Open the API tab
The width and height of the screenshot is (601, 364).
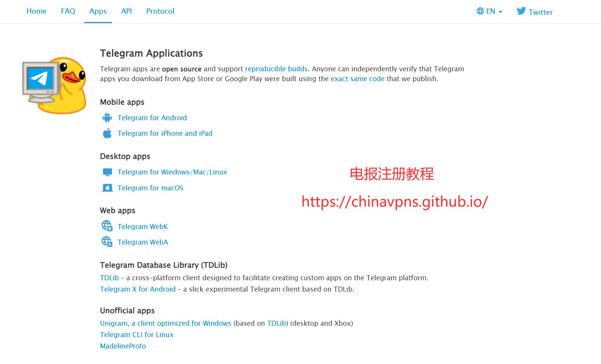(126, 11)
